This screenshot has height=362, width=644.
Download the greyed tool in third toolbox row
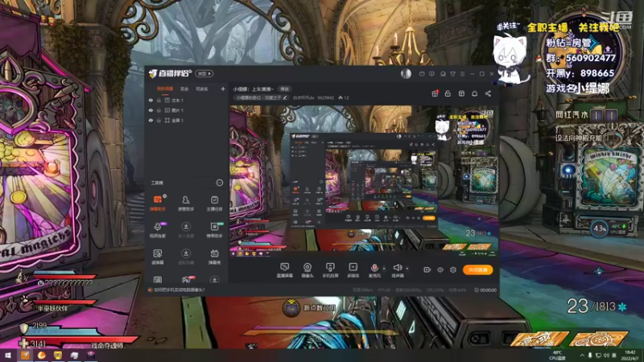pos(186,257)
